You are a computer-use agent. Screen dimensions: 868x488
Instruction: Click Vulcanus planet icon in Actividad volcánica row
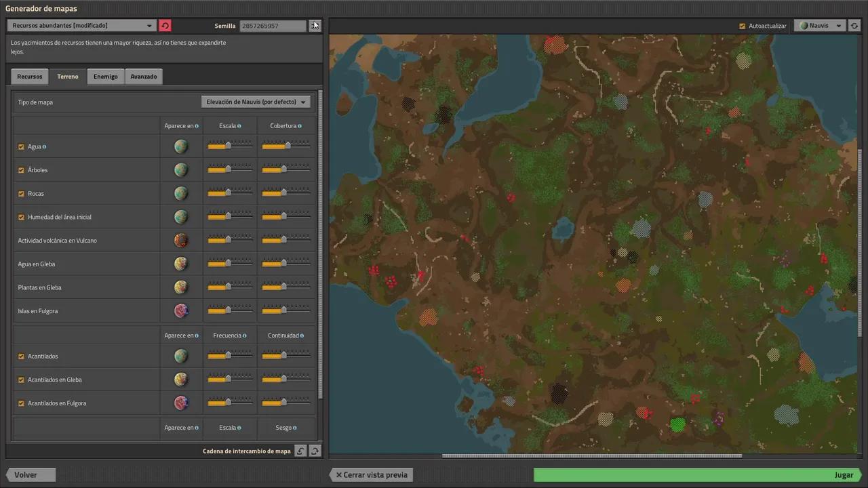180,241
